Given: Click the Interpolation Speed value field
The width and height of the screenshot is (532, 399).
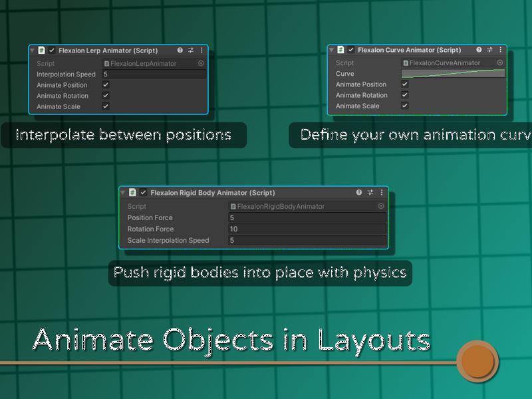Looking at the screenshot, I should [x=154, y=74].
